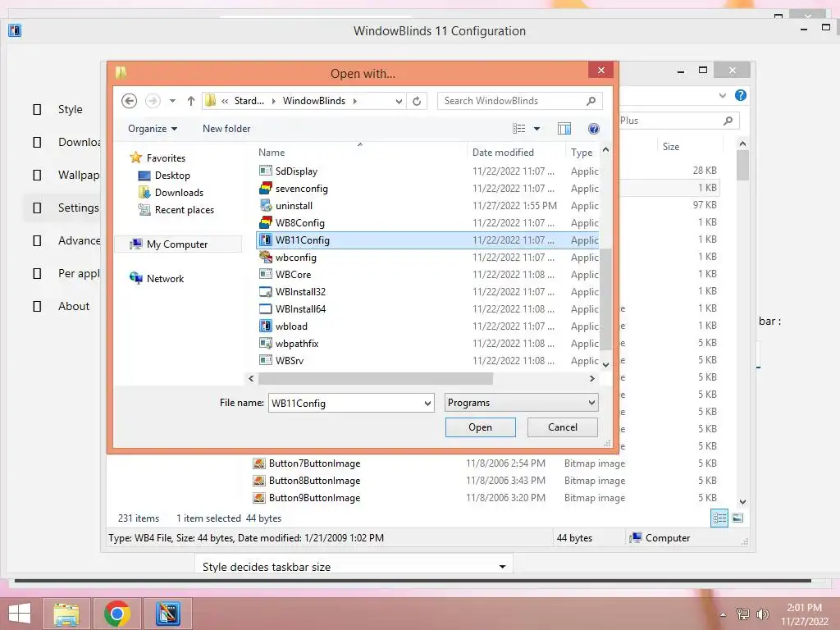Open Windows Start button on taskbar
Viewport: 840px width, 630px height.
20,614
